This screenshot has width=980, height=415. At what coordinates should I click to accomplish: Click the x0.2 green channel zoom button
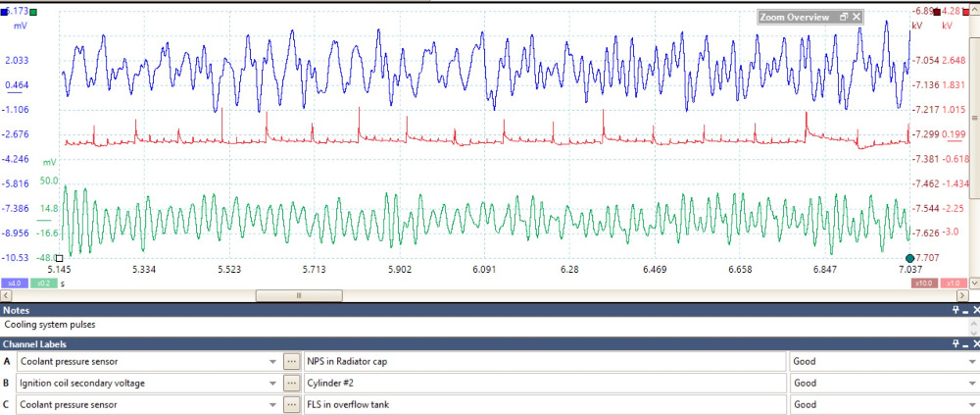42,284
